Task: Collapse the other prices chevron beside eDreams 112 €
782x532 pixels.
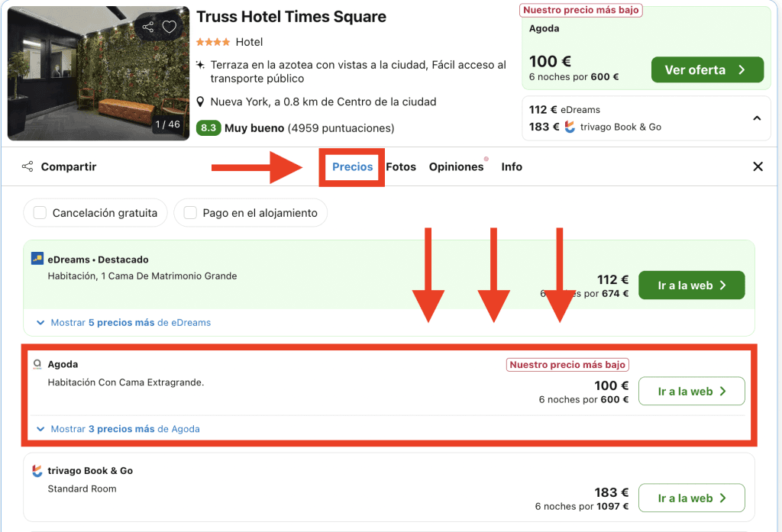Action: 757,118
